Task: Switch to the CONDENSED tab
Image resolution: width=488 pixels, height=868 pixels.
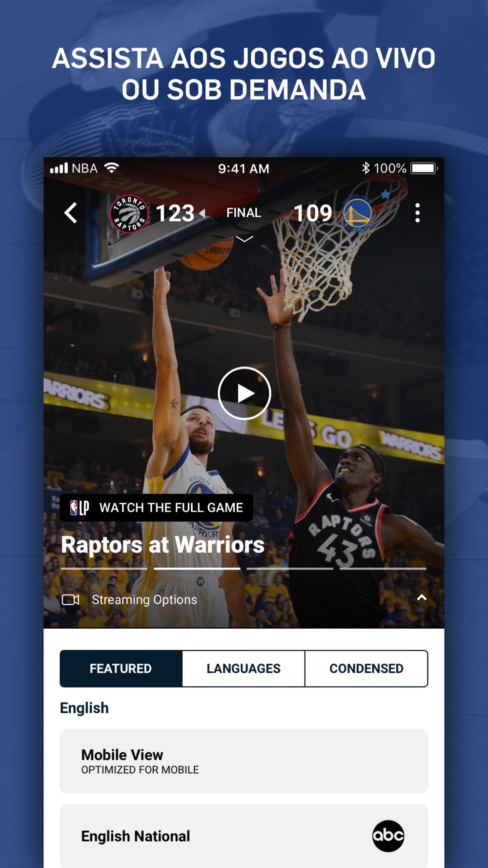Action: [366, 668]
